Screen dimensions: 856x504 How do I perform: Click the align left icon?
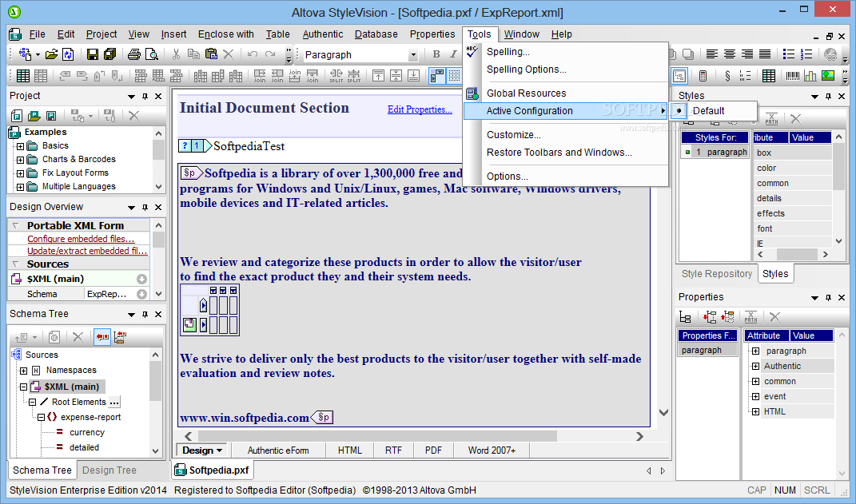[x=711, y=54]
